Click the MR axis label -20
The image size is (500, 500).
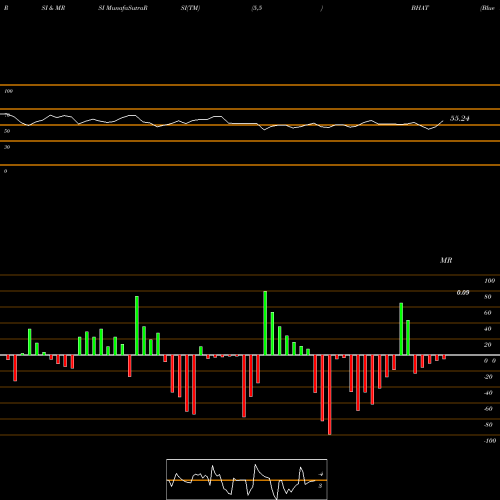click(488, 377)
